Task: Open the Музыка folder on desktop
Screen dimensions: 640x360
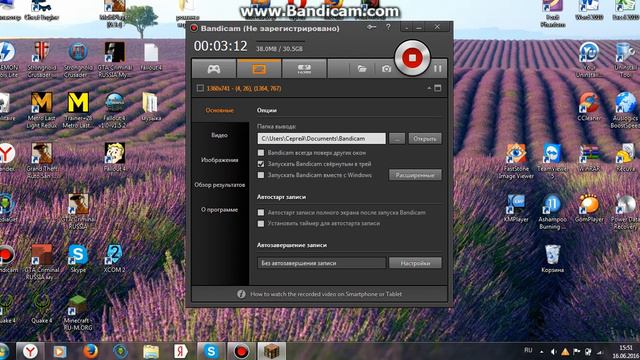Action: (x=151, y=107)
